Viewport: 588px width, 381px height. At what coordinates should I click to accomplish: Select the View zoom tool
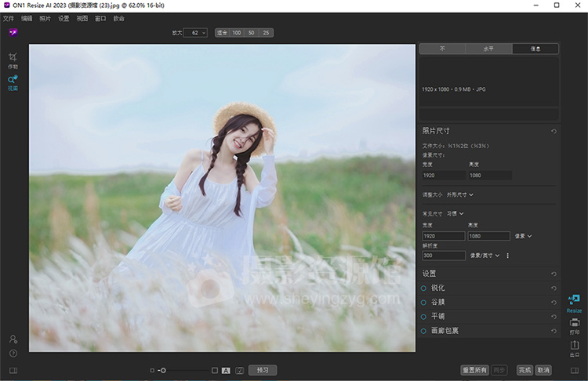[x=13, y=81]
